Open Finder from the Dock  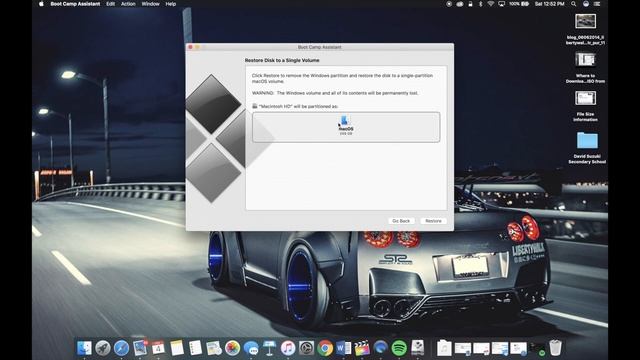tap(84, 348)
